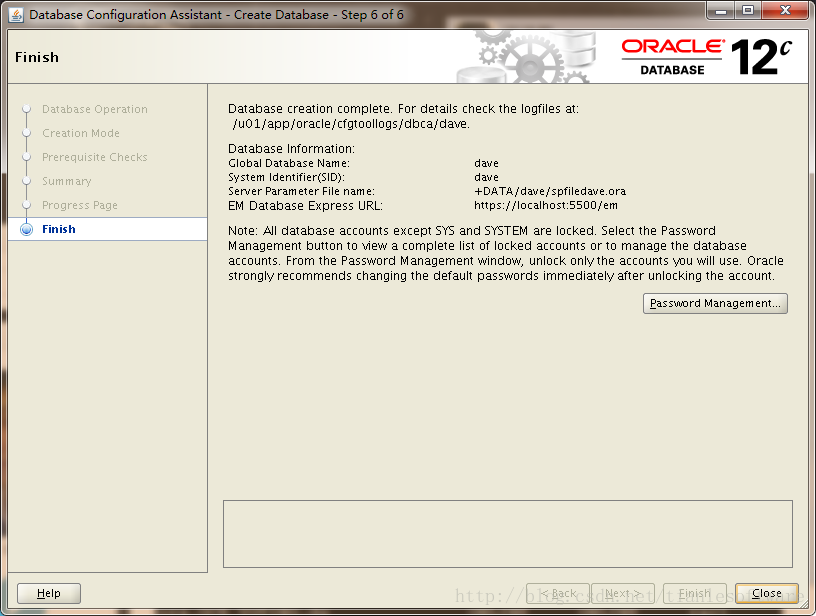Viewport: 816px width, 616px height.
Task: Select the Creation Mode step
Action: pos(81,133)
